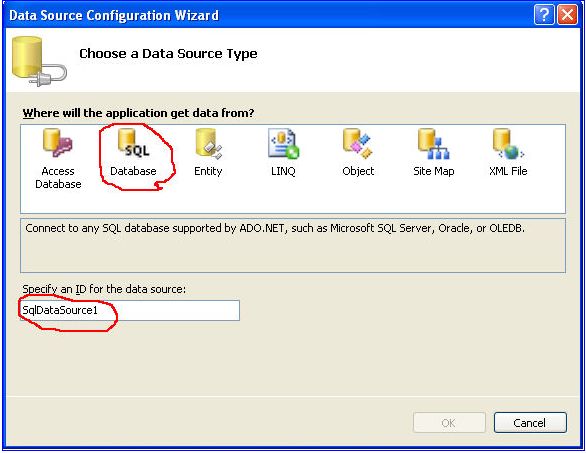This screenshot has width=586, height=453.
Task: Choose the Object data source icon
Action: click(x=358, y=143)
